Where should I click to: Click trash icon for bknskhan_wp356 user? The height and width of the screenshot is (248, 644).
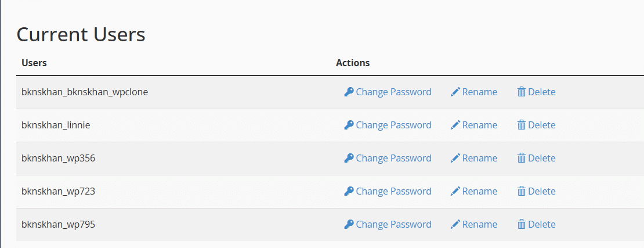tap(521, 158)
